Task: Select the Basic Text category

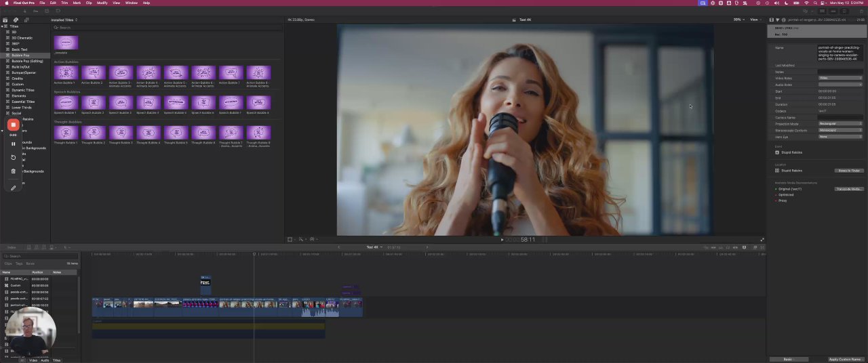Action: click(x=20, y=49)
